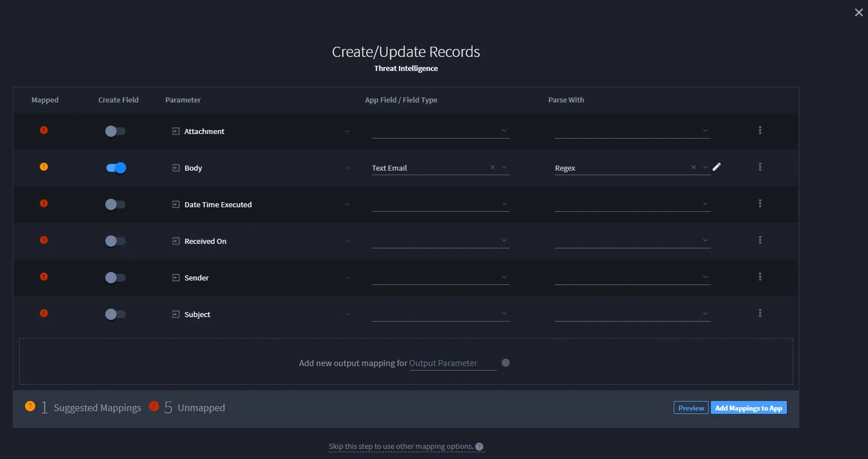Open kebab menu for Attachment row
Image resolution: width=868 pixels, height=459 pixels.
point(760,130)
